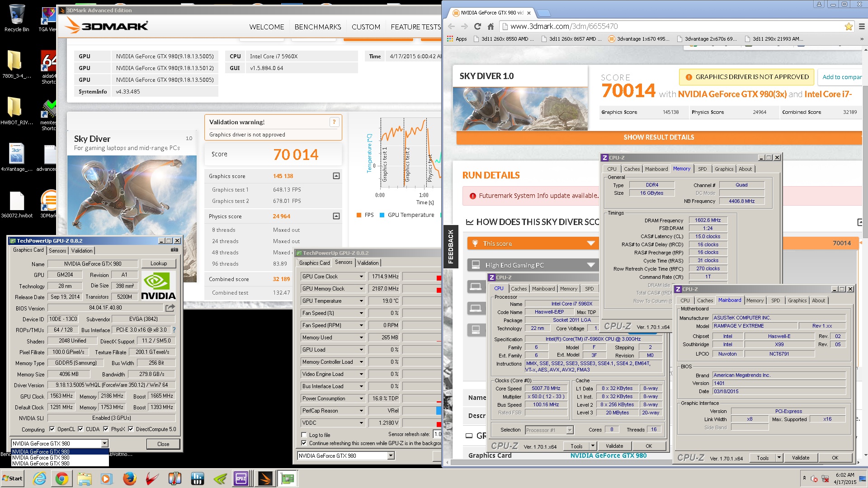Open the Chrome hamburger menu
The height and width of the screenshot is (488, 868).
(x=861, y=26)
